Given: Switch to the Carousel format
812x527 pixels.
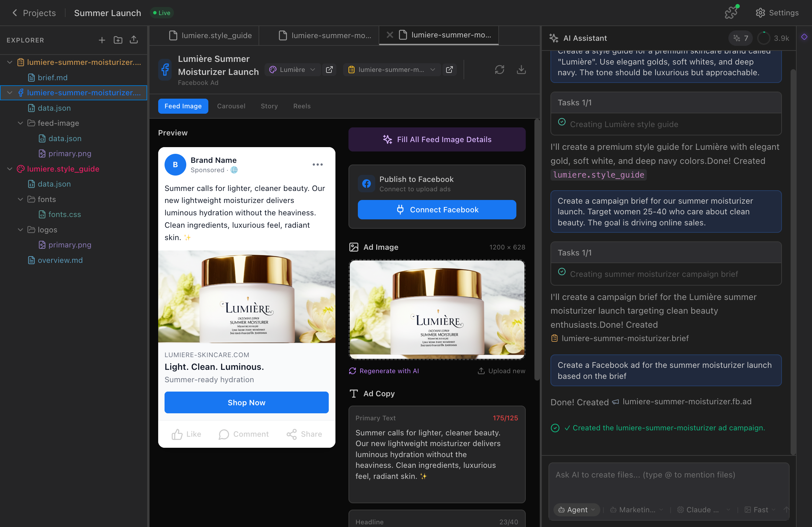Looking at the screenshot, I should (x=231, y=106).
